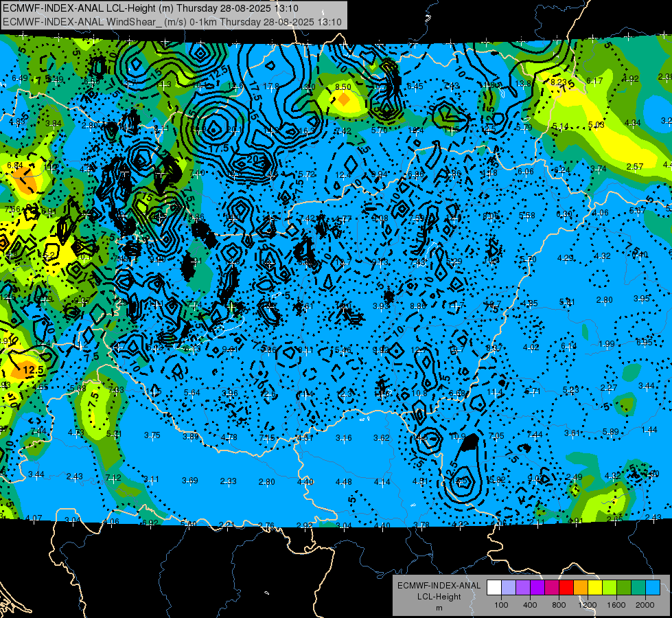Click the map value '3.62'

pos(382,438)
